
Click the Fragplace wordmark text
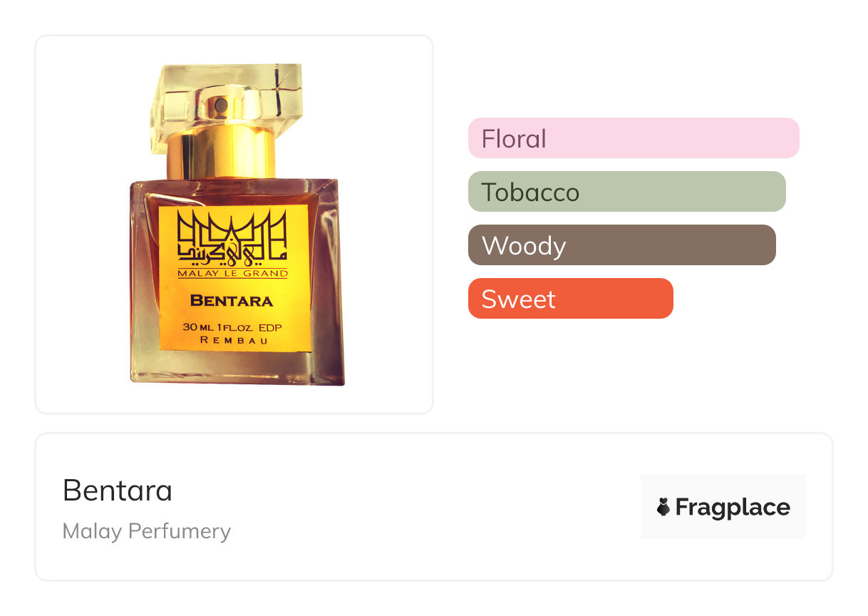733,507
